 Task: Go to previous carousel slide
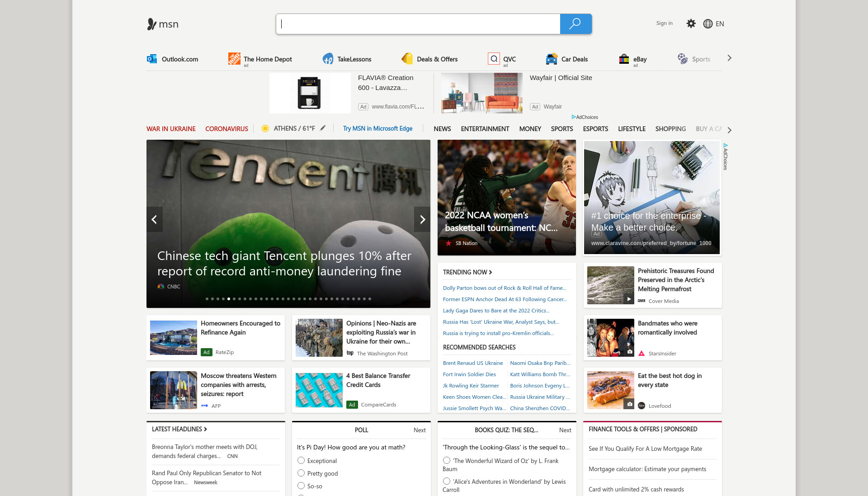click(x=154, y=219)
